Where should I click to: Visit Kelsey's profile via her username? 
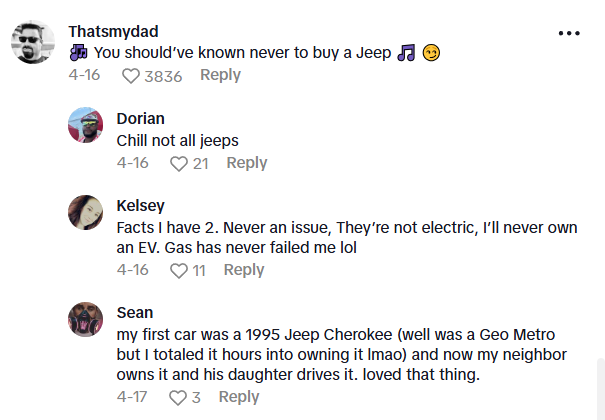(x=140, y=205)
